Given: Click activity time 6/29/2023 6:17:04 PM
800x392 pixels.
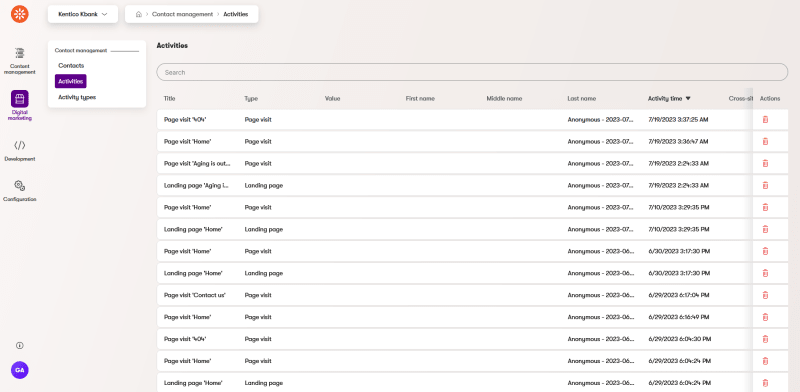Looking at the screenshot, I should (679, 295).
